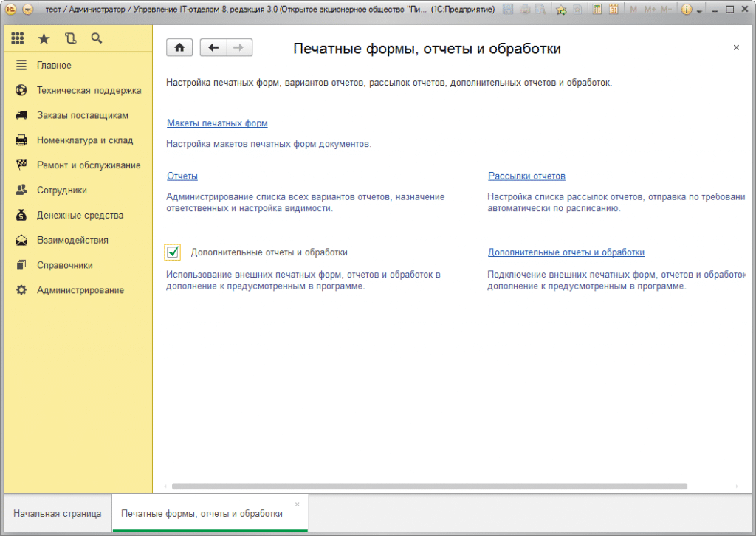Open Favorites star in sidebar toolbar
This screenshot has height=536, width=756.
44,38
